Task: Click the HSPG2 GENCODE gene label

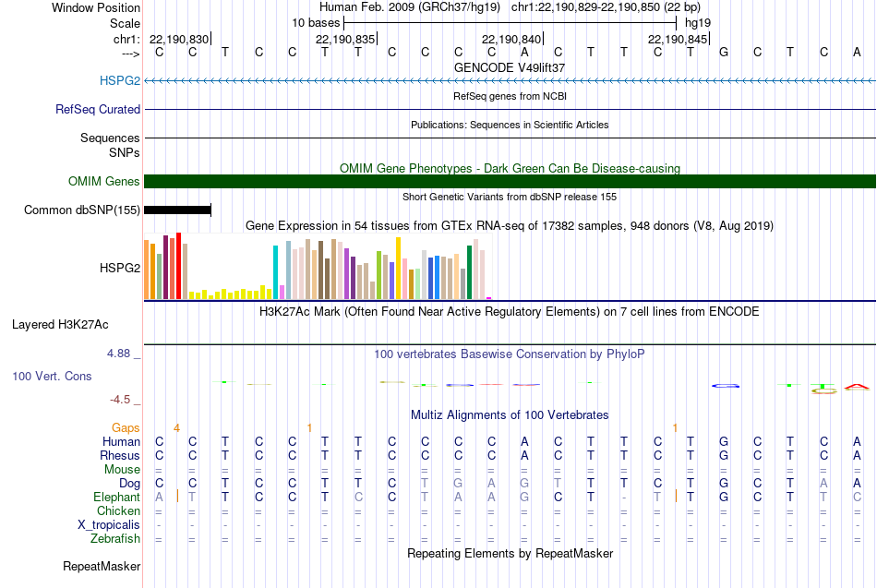Action: [120, 80]
